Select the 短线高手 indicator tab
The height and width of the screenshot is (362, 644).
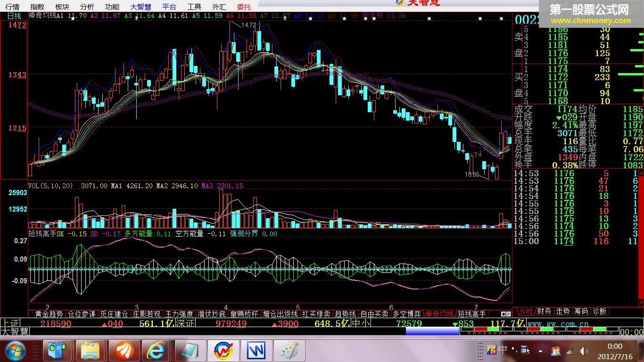(x=472, y=314)
